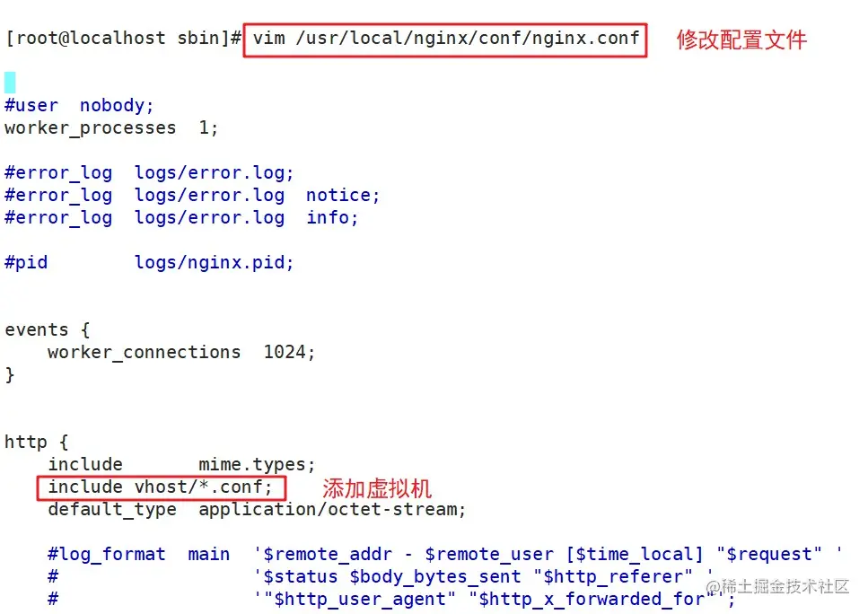Click the 'http {' opening line

click(x=37, y=442)
